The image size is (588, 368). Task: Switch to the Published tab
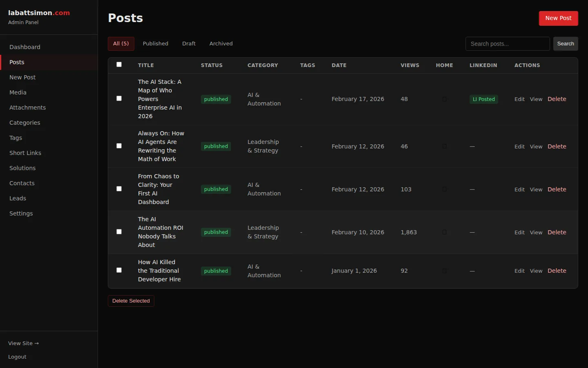pyautogui.click(x=156, y=43)
